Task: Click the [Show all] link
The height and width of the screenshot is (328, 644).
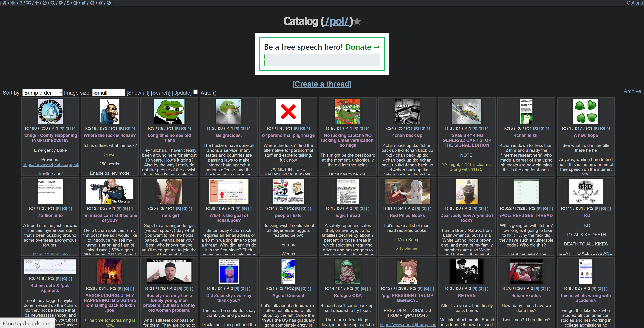Action: coord(138,93)
